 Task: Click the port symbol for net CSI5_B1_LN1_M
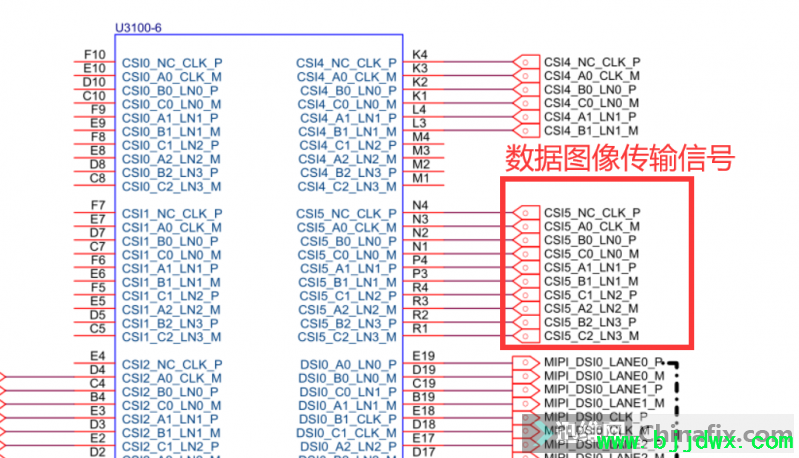tap(526, 282)
